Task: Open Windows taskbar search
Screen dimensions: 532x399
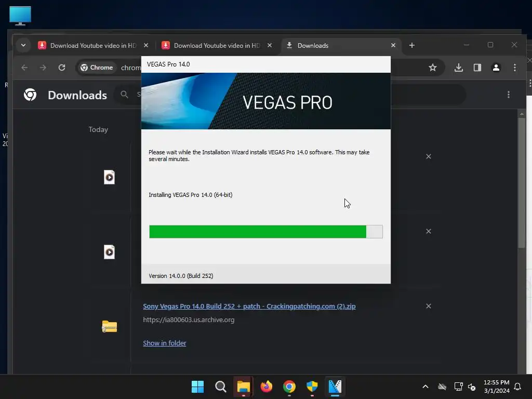Action: (220, 387)
